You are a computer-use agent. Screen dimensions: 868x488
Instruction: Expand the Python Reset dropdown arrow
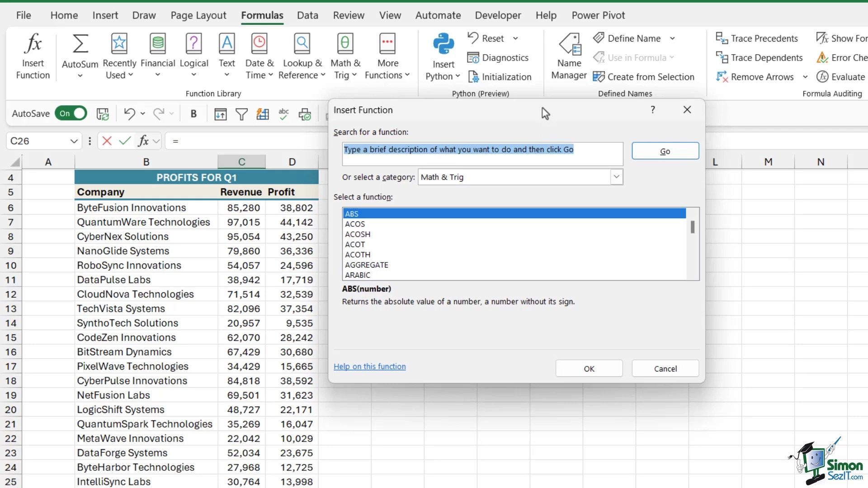click(x=515, y=38)
